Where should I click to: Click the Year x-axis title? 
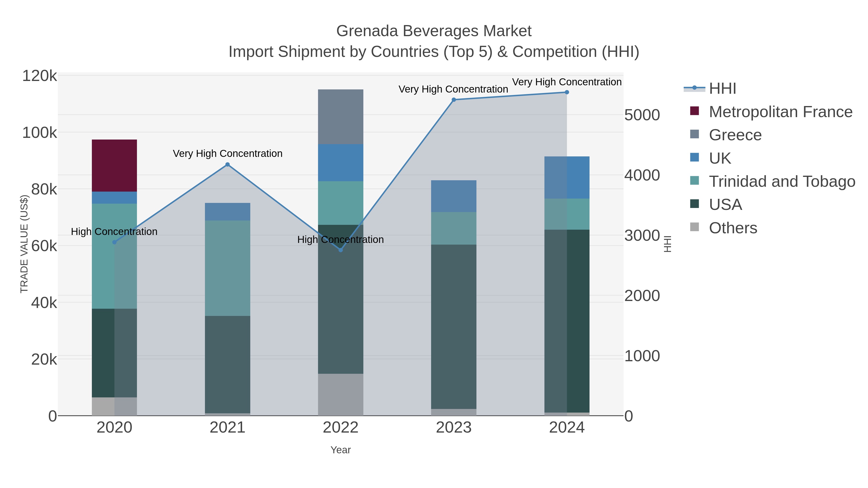(x=341, y=450)
